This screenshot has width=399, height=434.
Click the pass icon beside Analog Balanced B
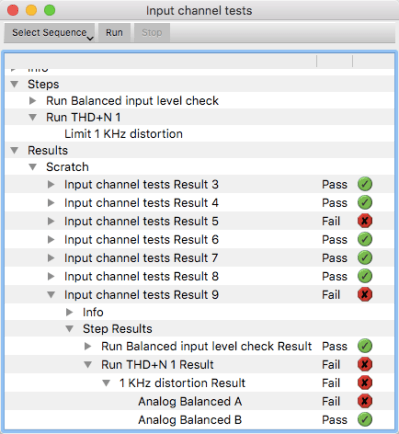(365, 419)
